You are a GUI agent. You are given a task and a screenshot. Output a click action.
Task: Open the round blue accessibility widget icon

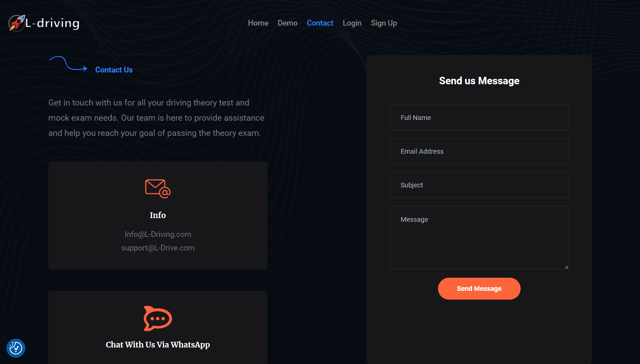pyautogui.click(x=16, y=348)
